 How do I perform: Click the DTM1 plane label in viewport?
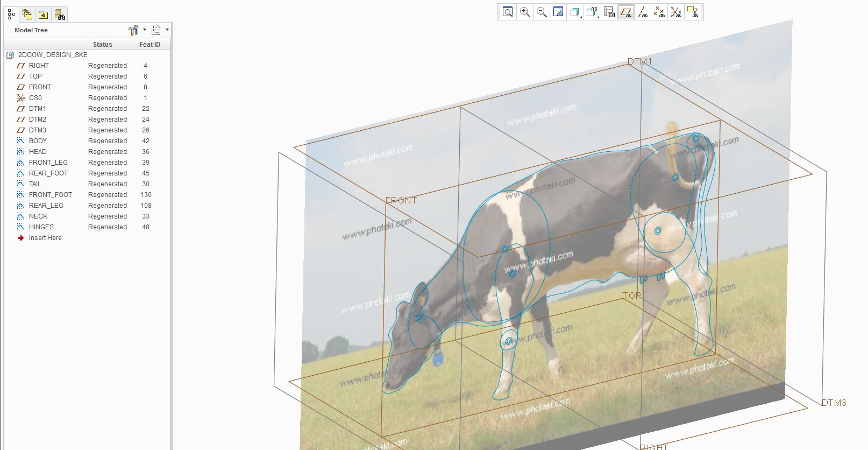coord(639,62)
